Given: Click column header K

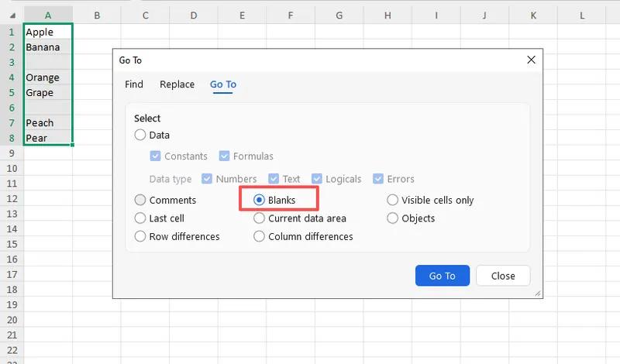Looking at the screenshot, I should (x=533, y=15).
